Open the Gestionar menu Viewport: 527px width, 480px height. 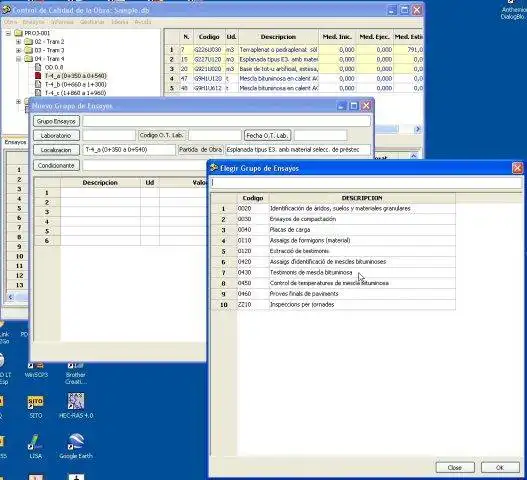tap(92, 22)
